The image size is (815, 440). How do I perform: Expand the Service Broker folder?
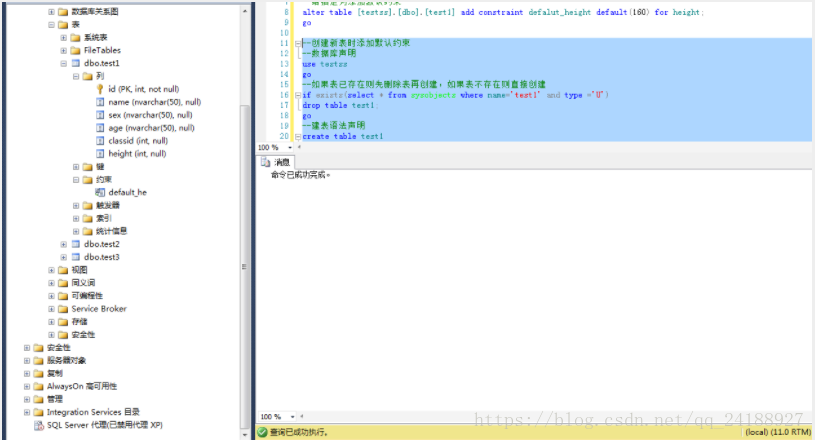pos(51,309)
